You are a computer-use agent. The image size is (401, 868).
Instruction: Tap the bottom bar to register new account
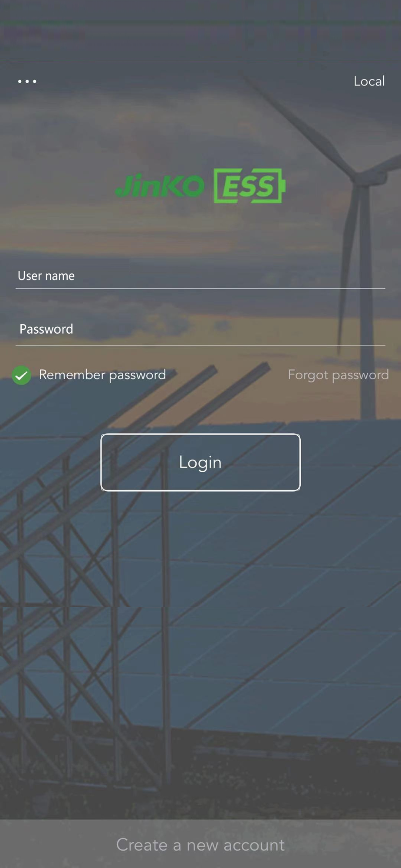pos(200,845)
